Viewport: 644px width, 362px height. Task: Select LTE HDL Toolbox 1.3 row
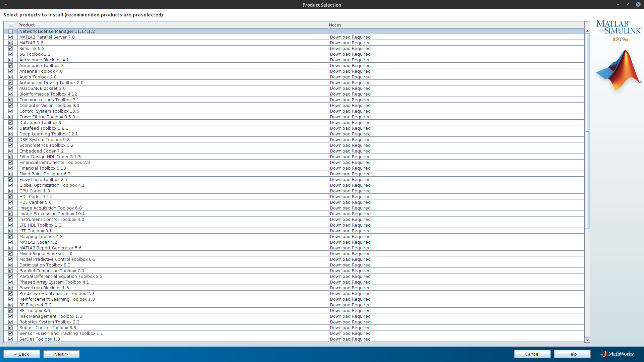point(294,225)
